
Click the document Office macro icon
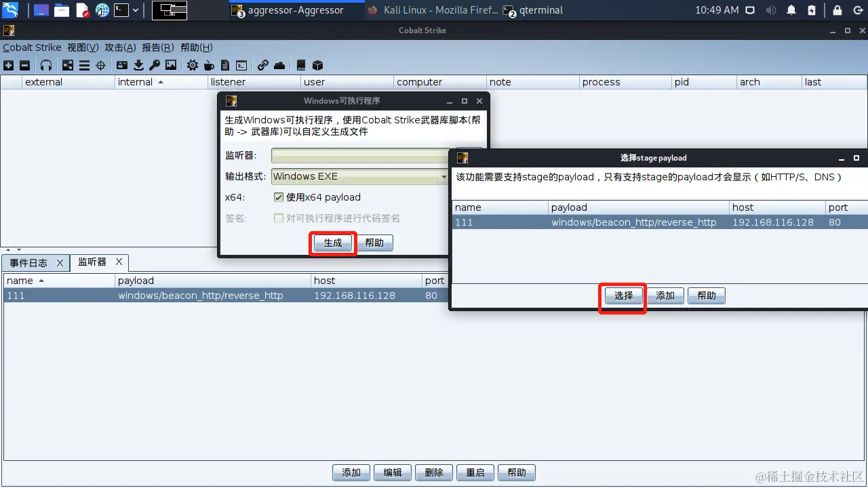pos(225,66)
